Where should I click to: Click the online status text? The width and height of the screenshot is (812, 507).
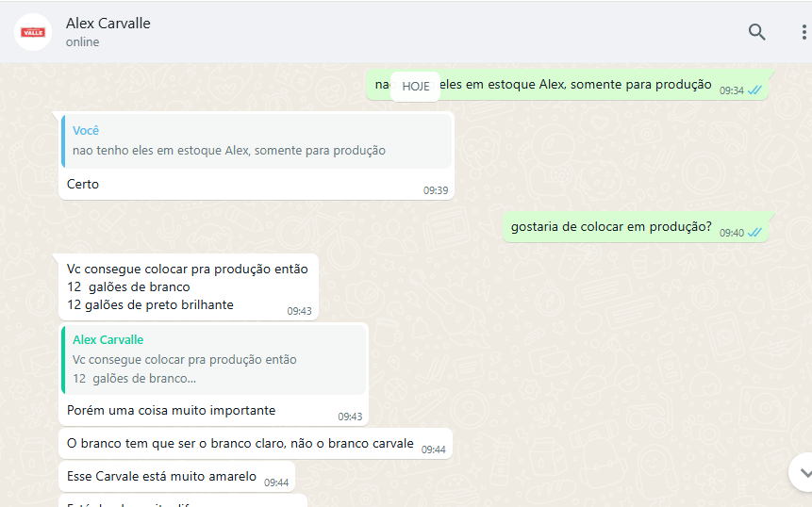(82, 41)
